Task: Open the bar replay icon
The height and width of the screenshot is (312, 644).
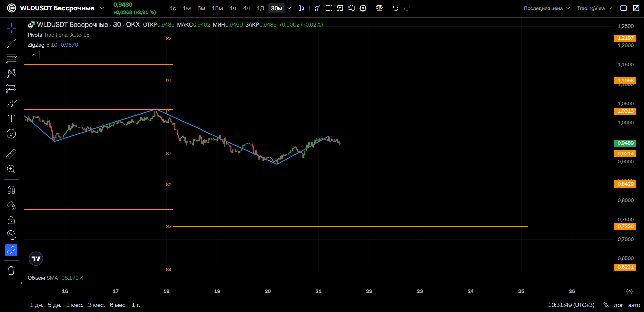Action: 352,8
